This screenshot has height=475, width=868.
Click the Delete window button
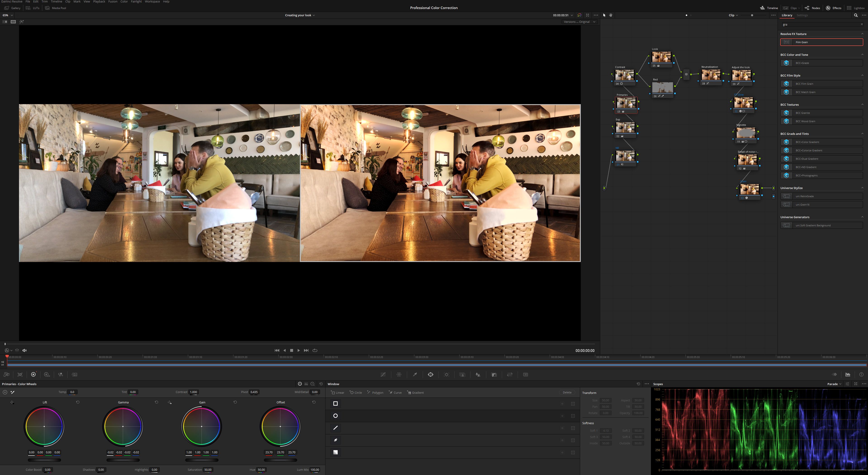pos(567,393)
